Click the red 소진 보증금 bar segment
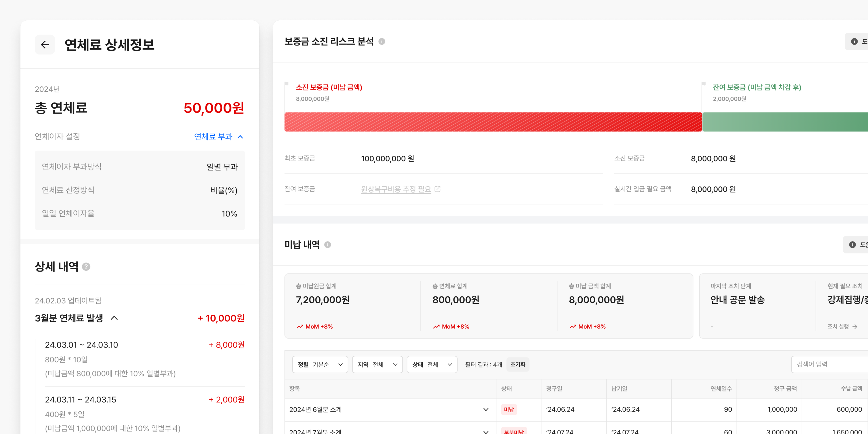Screen dimensions: 868x434 click(x=493, y=122)
